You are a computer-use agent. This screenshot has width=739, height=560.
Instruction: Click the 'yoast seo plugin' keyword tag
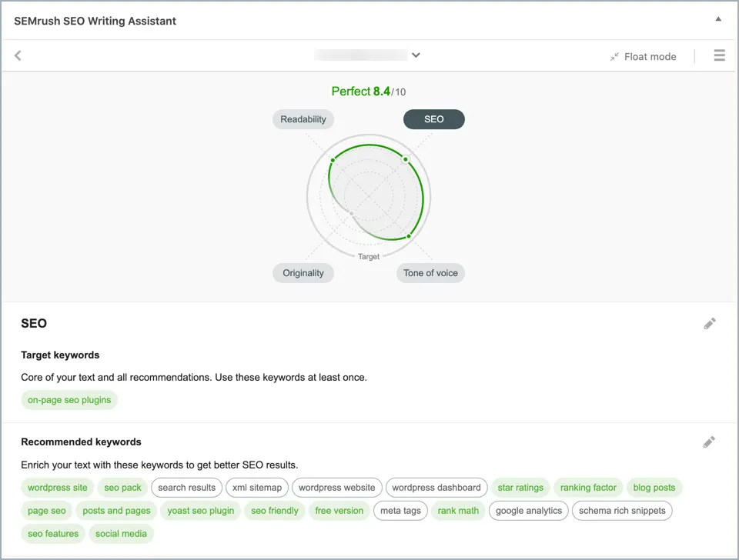201,511
